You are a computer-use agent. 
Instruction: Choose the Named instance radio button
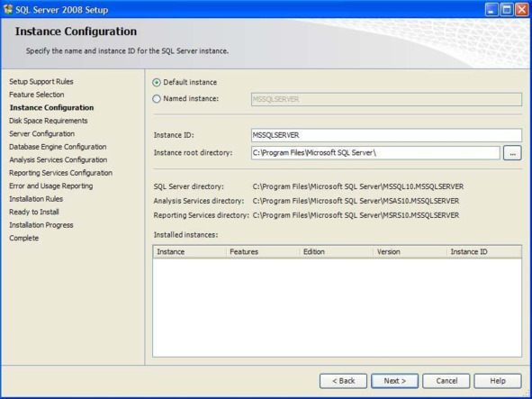point(157,99)
